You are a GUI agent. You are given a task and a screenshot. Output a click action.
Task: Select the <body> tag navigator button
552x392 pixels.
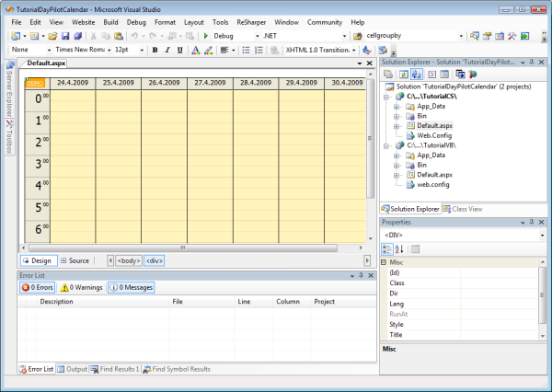click(129, 260)
